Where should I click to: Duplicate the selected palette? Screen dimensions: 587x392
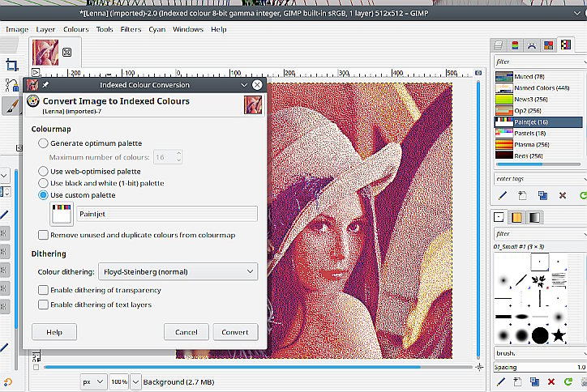(542, 195)
